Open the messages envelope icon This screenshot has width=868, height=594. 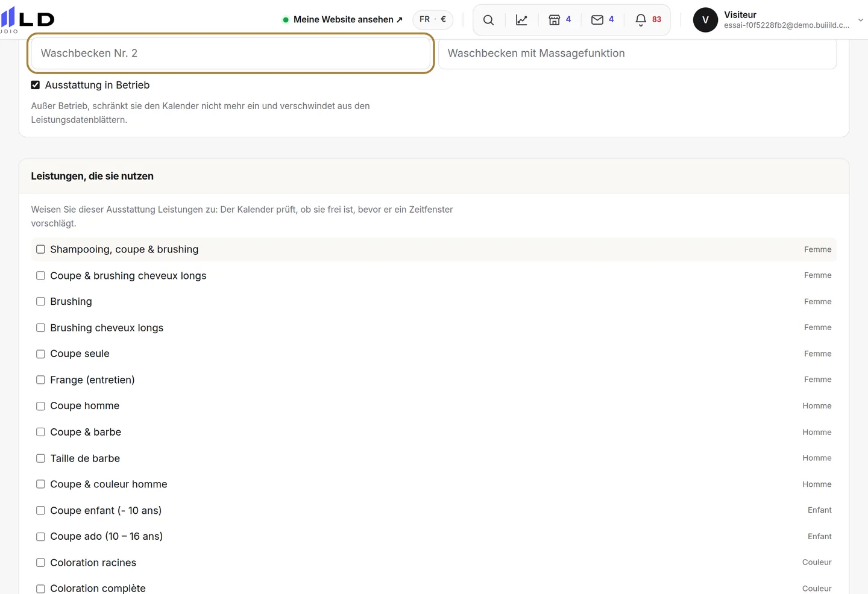click(x=597, y=20)
